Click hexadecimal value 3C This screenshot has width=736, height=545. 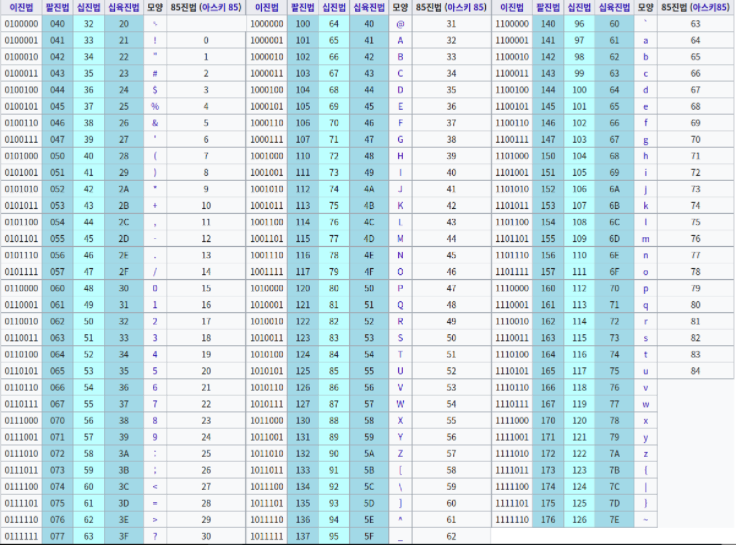[123, 487]
